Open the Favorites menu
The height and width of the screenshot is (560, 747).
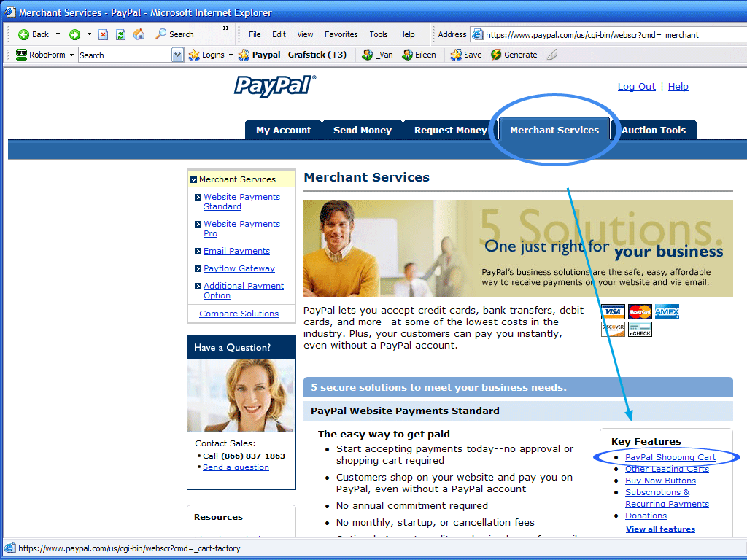point(341,34)
